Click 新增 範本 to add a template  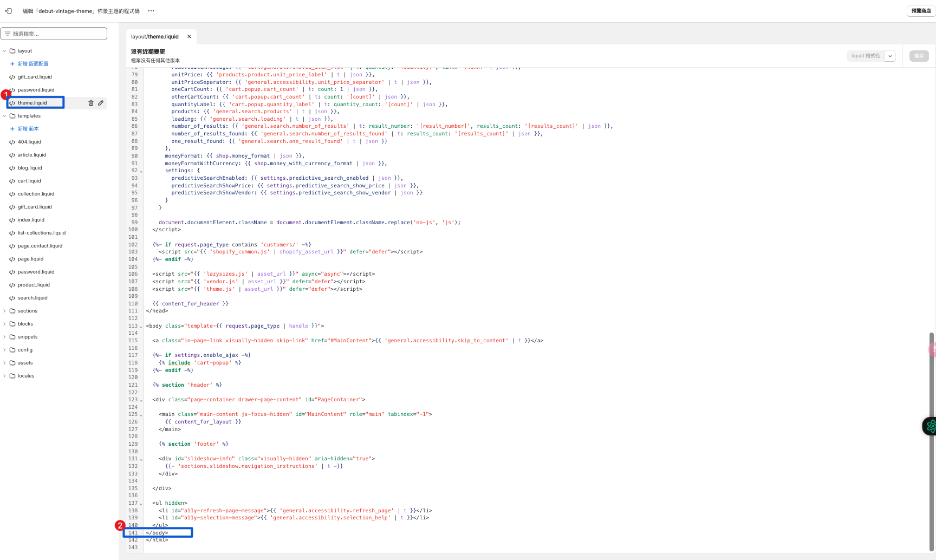click(24, 129)
